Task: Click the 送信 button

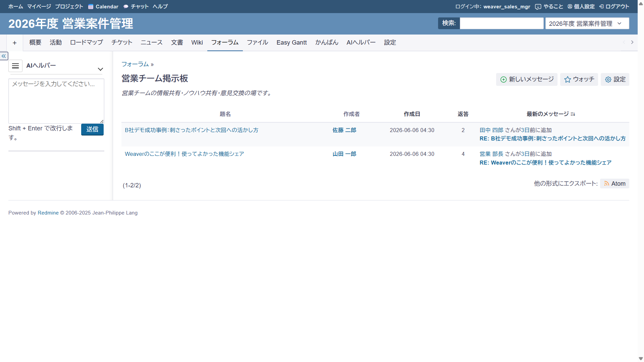Action: 92,129
